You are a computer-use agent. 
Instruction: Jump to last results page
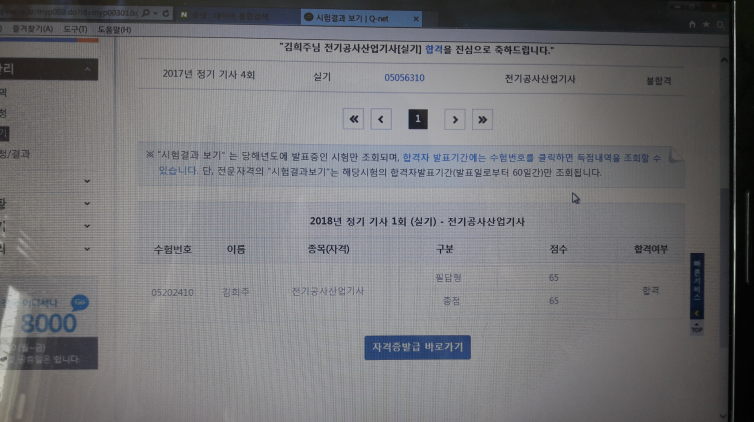coord(483,119)
